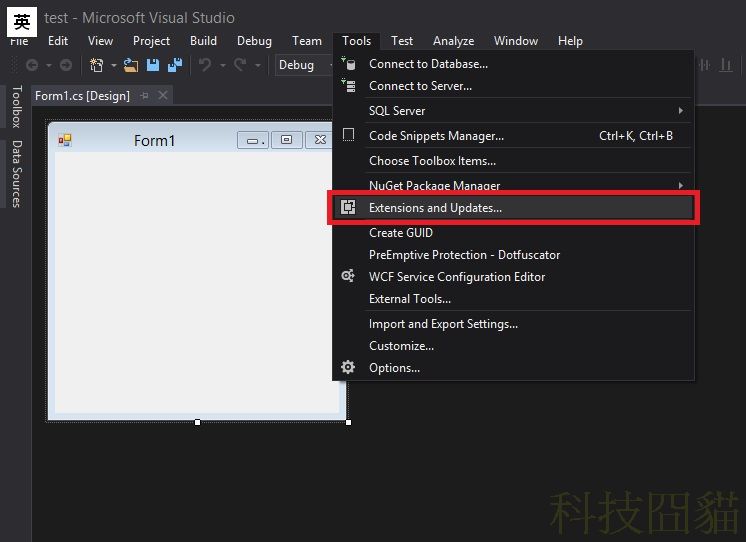
Task: Open the Build menu
Action: click(x=203, y=41)
